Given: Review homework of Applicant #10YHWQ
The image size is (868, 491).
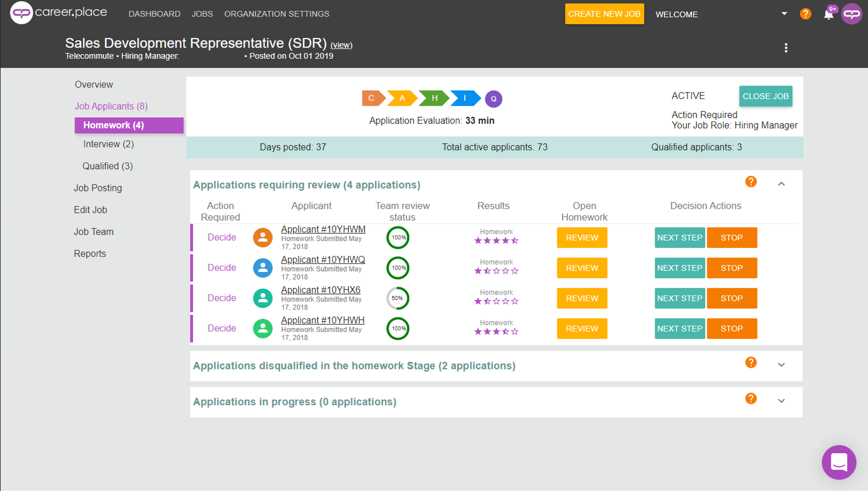Looking at the screenshot, I should point(582,268).
